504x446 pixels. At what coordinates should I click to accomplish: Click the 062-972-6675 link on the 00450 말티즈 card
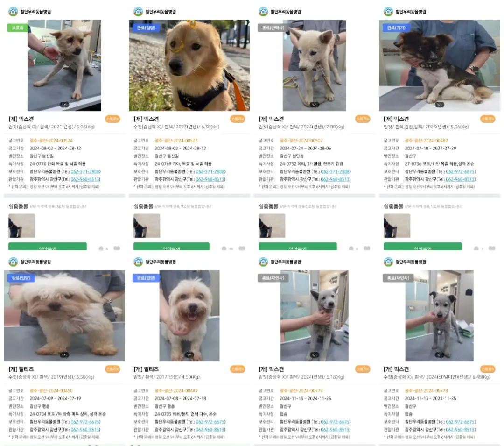85,422
